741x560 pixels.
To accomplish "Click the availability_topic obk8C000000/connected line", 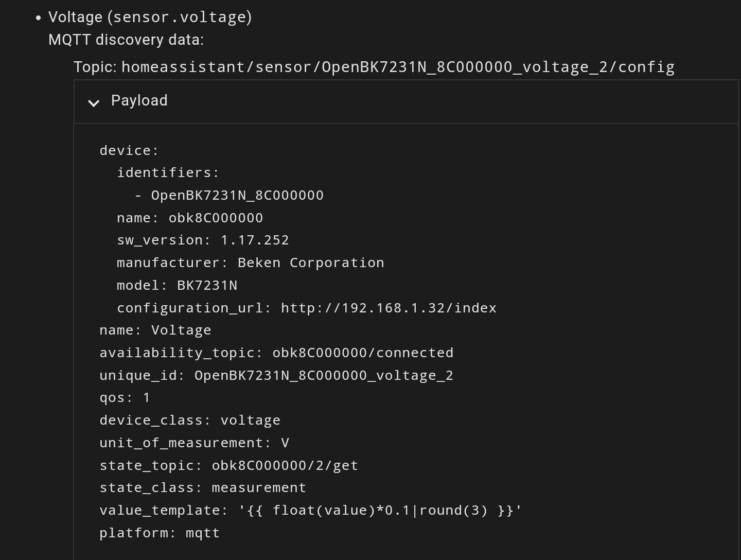I will tap(276, 353).
